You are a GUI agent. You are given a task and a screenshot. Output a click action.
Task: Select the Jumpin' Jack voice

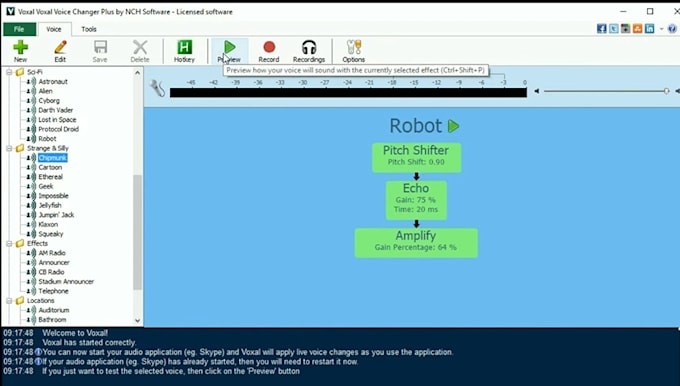pyautogui.click(x=56, y=215)
